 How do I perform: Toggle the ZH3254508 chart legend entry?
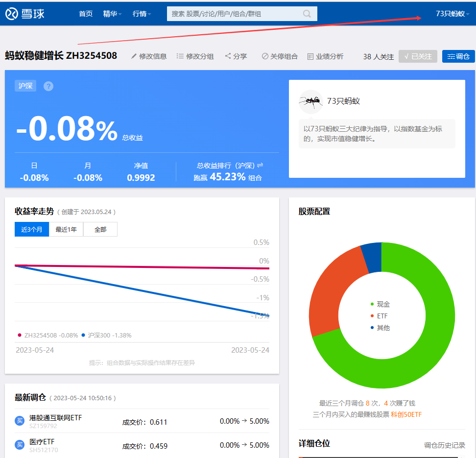[48, 336]
